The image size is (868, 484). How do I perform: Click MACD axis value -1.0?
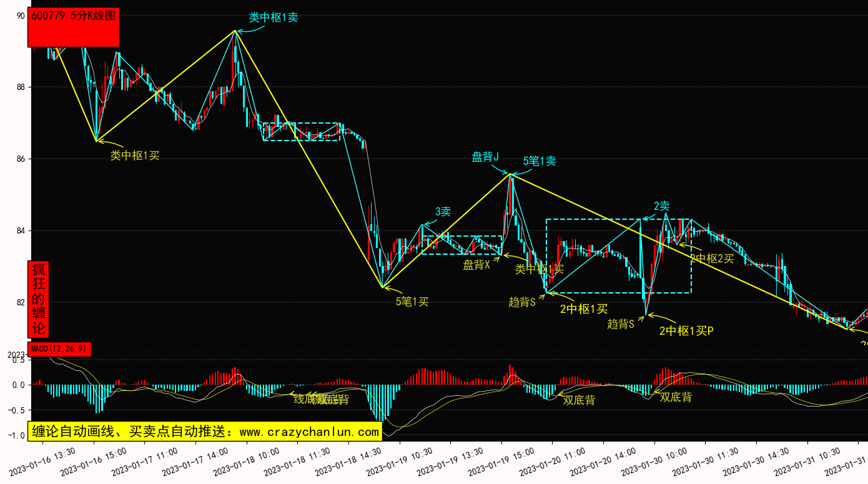[16, 436]
